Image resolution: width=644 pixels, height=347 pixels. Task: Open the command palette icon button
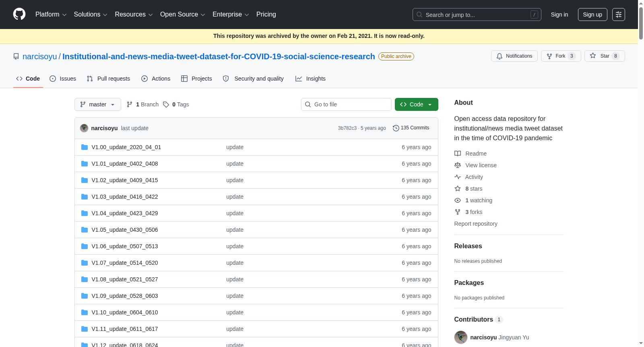coord(618,15)
